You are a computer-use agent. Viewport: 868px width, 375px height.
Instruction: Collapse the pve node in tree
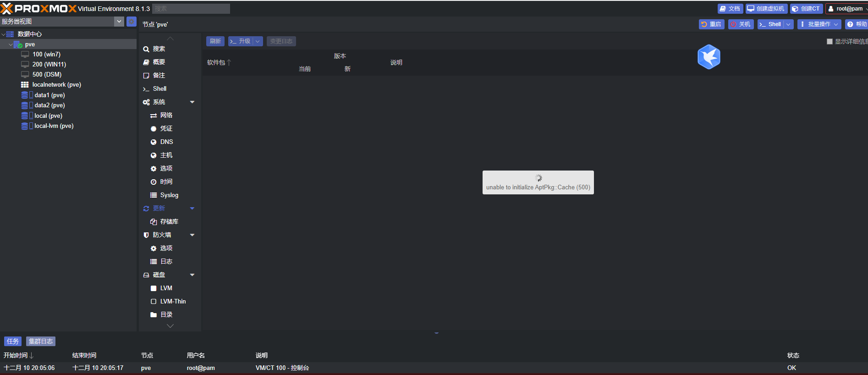pyautogui.click(x=11, y=44)
